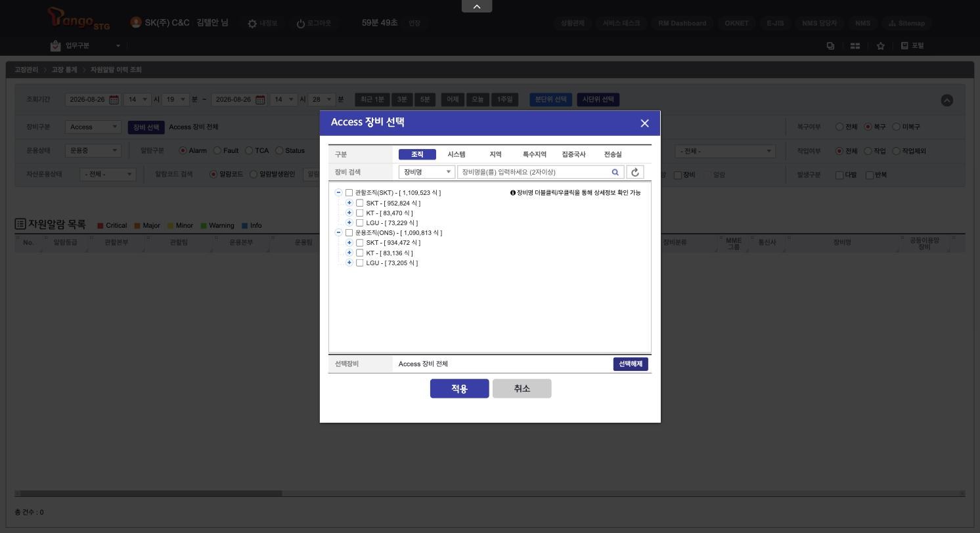Collapse the search filter panel with the round arrow
Screen dimensions: 980x533
pyautogui.click(x=947, y=100)
